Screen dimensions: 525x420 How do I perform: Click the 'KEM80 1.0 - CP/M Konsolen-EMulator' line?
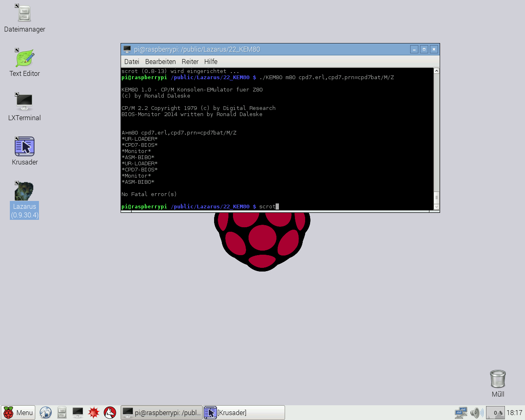tap(192, 89)
